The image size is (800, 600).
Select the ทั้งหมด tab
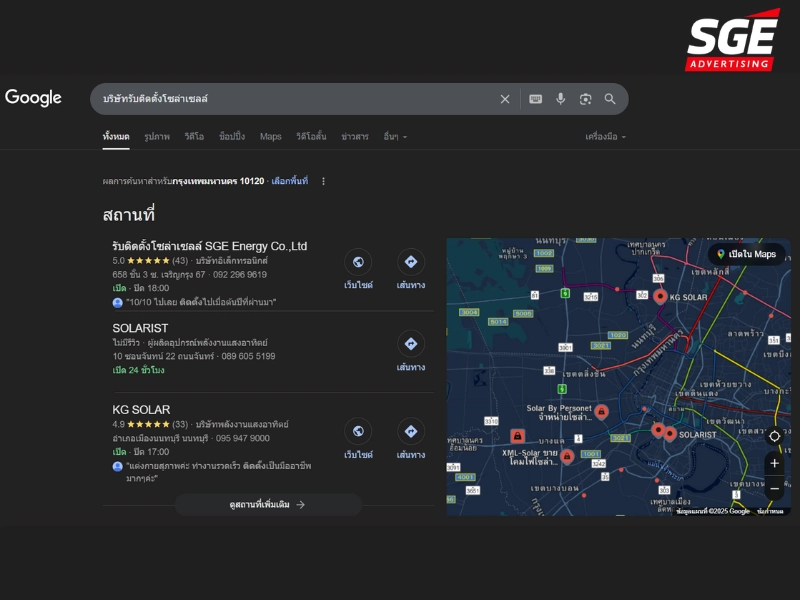[116, 137]
